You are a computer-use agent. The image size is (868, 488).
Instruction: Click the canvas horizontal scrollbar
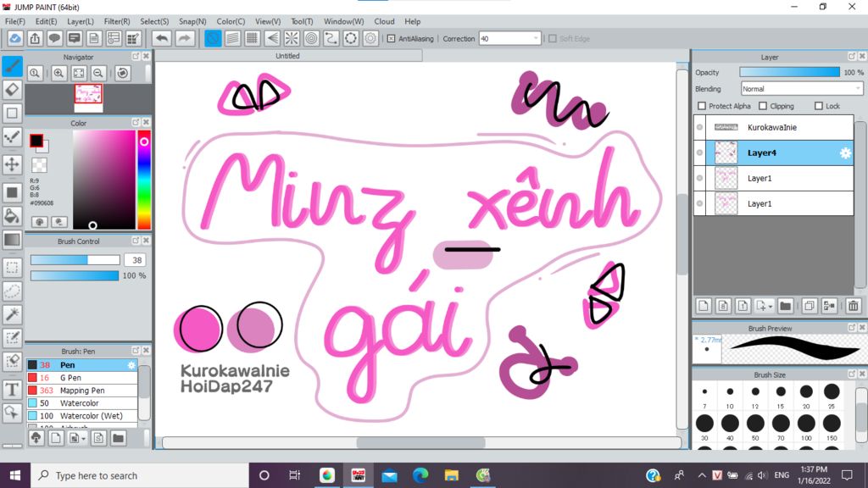point(421,442)
